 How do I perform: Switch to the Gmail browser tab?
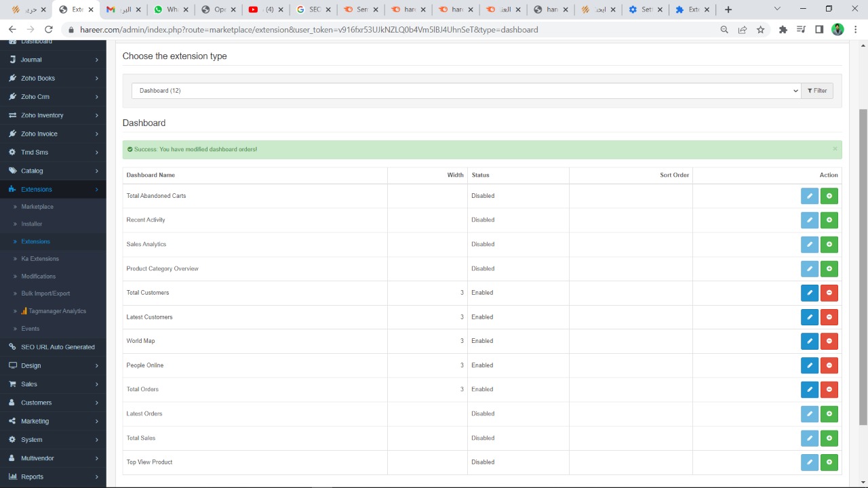123,9
